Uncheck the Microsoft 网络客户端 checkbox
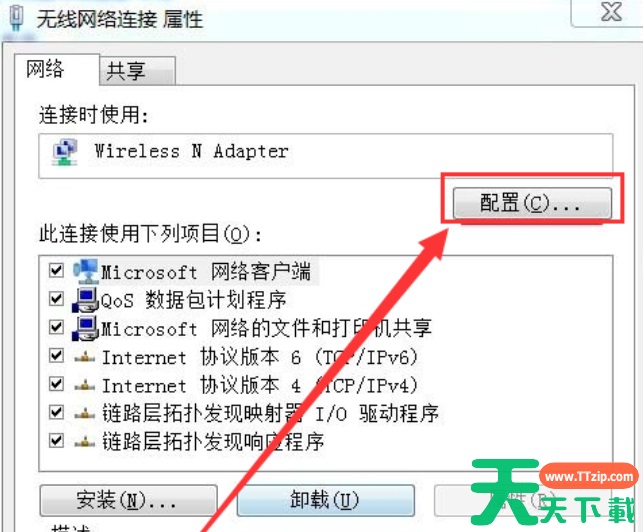 pos(56,271)
